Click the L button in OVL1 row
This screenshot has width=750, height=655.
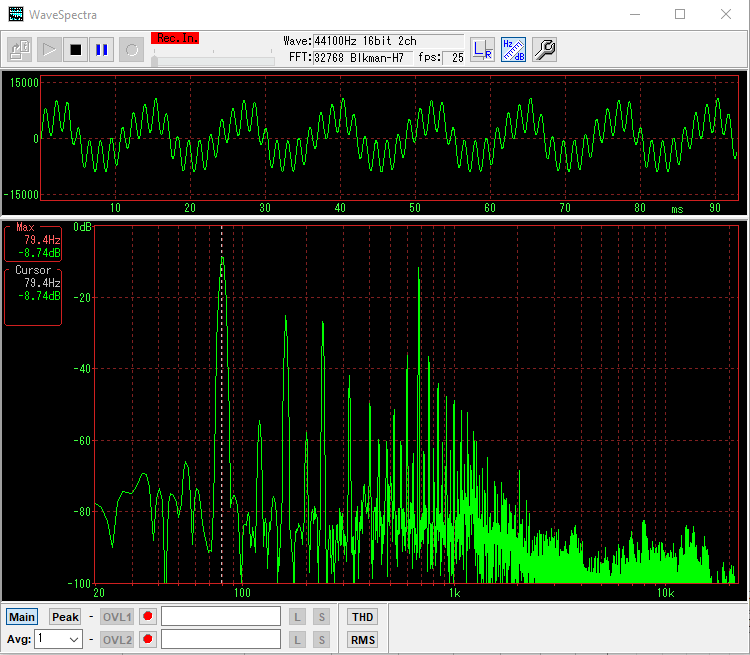point(298,617)
